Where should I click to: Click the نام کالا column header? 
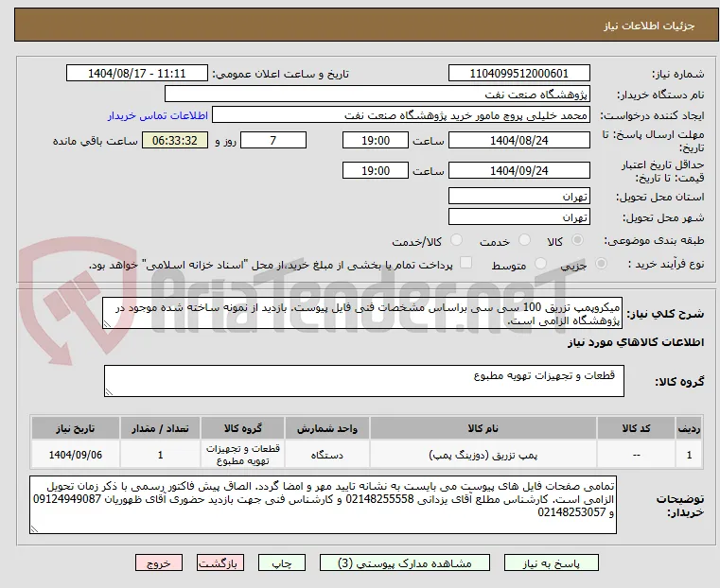[483, 428]
